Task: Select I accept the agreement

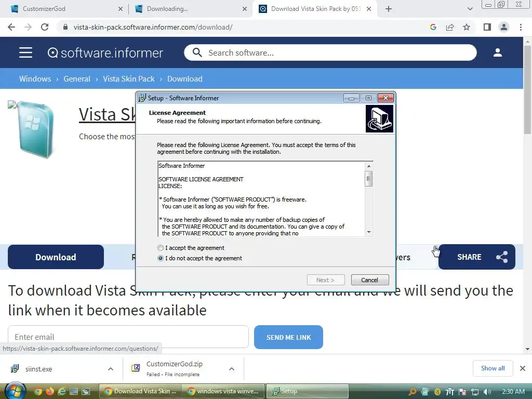Action: tap(191, 248)
